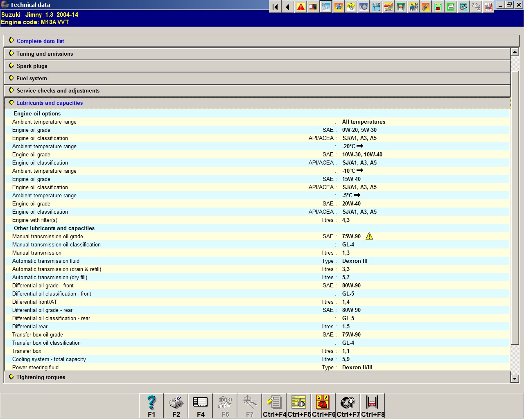Jump to start with first-page arrow button
524x420 pixels.
point(276,7)
